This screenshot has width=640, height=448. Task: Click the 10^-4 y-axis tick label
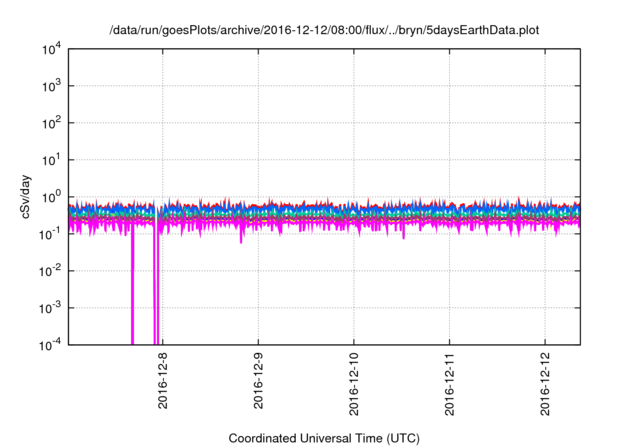click(x=50, y=345)
